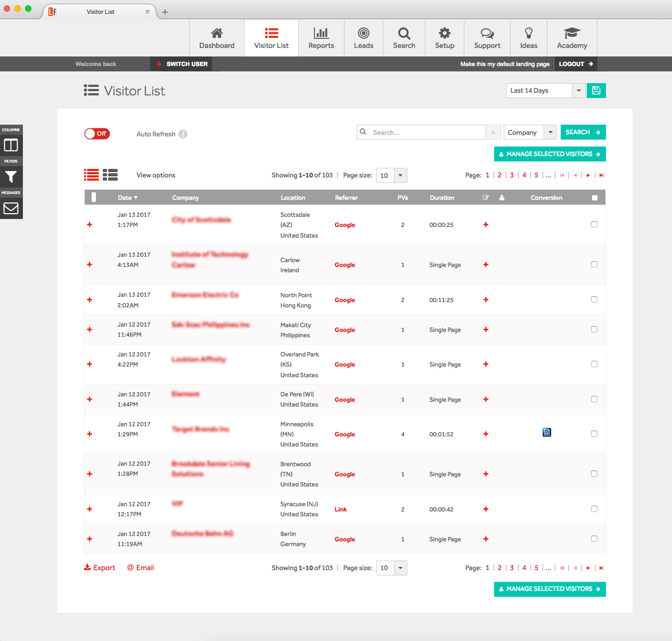Image resolution: width=672 pixels, height=641 pixels.
Task: Add note for De Pere visitor
Action: (x=486, y=400)
